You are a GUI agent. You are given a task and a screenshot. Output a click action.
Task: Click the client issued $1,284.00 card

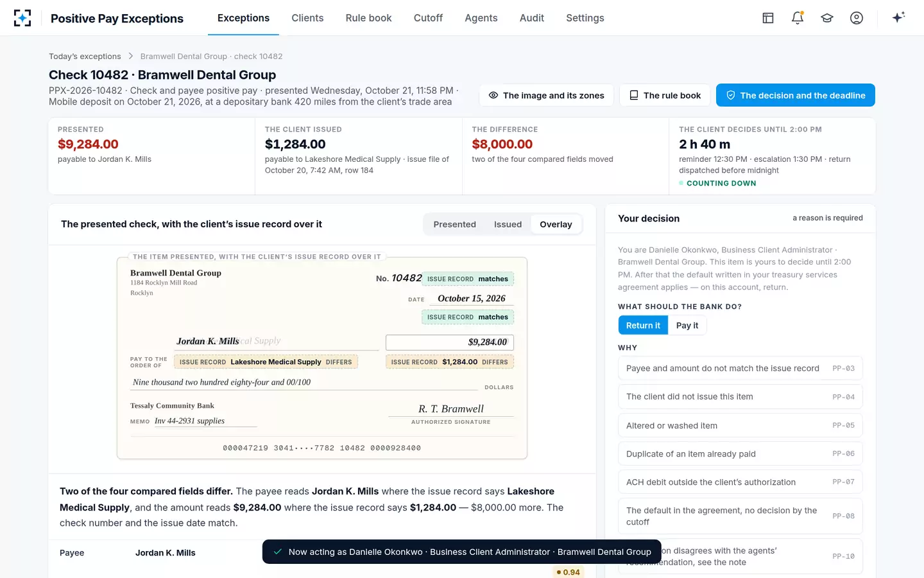pyautogui.click(x=359, y=156)
